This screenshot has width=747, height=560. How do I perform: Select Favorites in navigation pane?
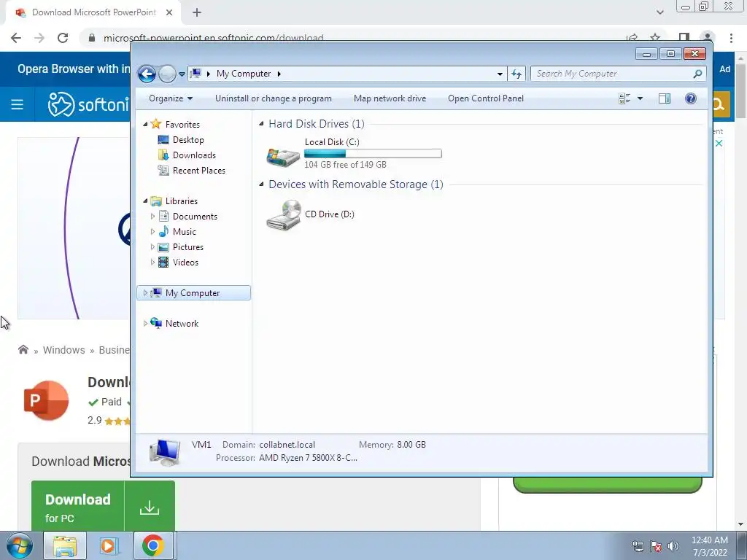pos(182,124)
